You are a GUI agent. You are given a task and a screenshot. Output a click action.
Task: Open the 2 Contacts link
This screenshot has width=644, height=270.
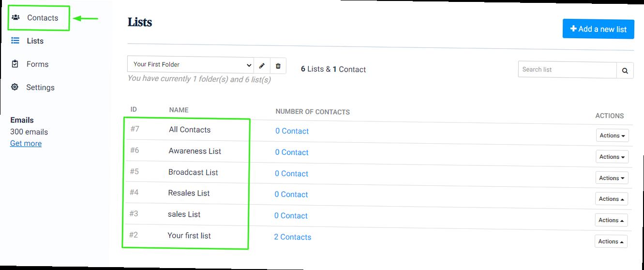292,237
